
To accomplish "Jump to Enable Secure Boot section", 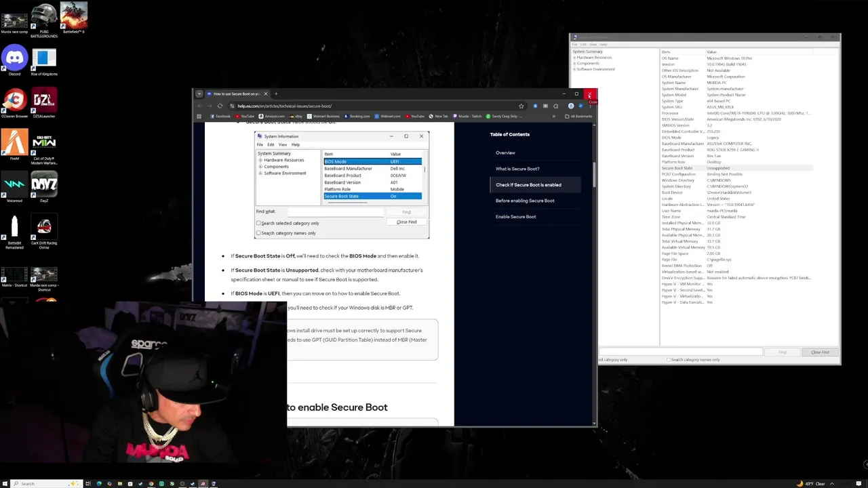I will (515, 217).
